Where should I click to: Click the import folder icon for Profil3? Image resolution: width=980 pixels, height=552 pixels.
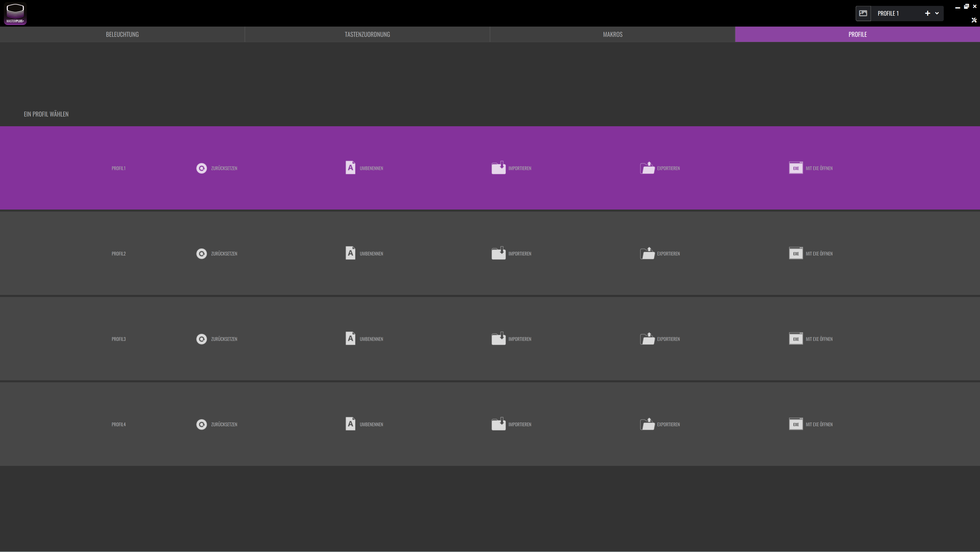coord(498,338)
